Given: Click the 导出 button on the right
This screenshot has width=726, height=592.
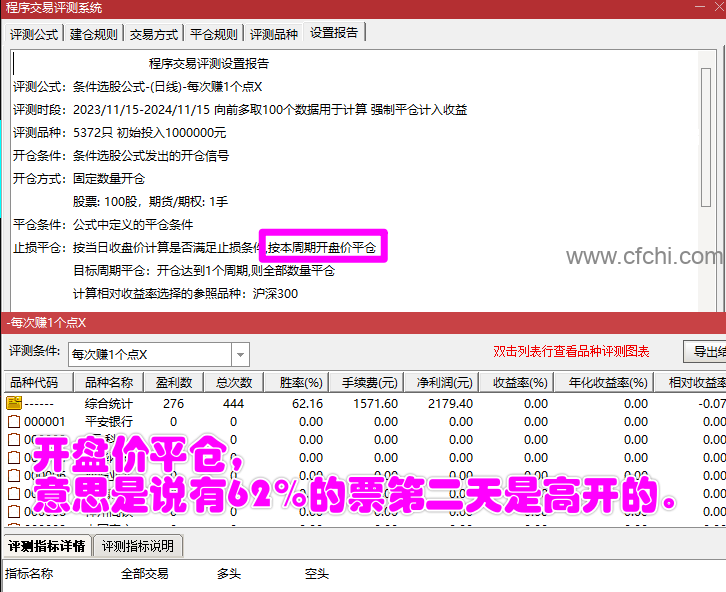Looking at the screenshot, I should click(x=704, y=352).
